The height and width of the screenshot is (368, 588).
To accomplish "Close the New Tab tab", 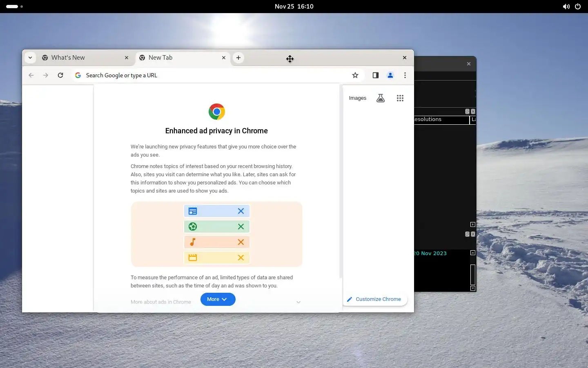I will pyautogui.click(x=224, y=58).
